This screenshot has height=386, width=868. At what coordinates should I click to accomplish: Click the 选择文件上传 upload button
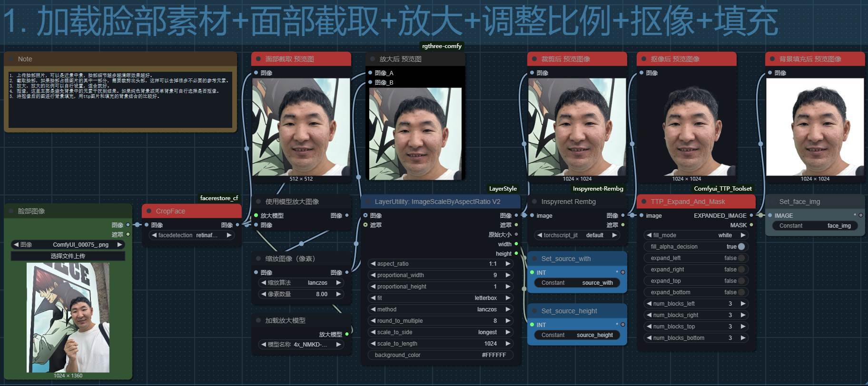(68, 256)
